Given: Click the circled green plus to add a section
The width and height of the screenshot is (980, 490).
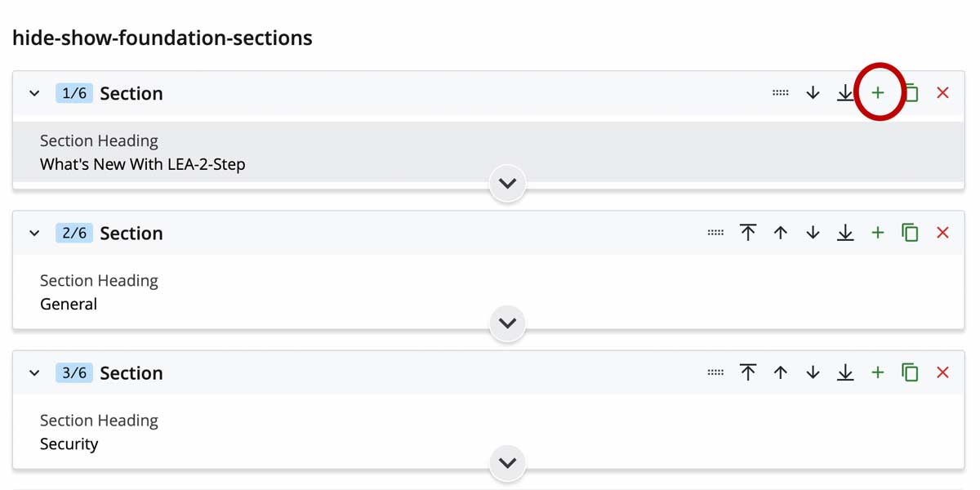Looking at the screenshot, I should coord(878,92).
